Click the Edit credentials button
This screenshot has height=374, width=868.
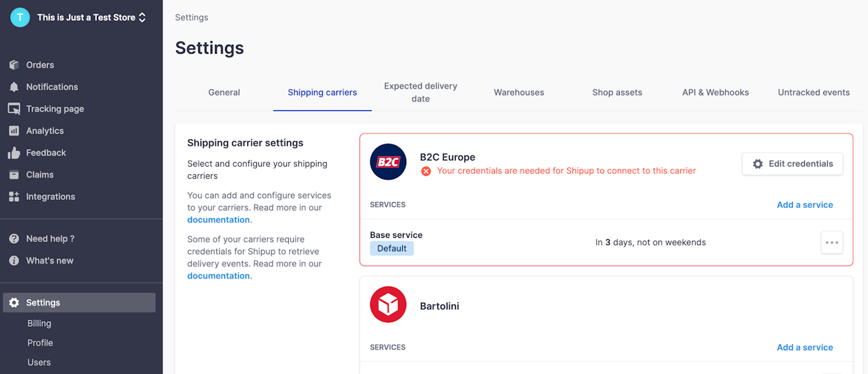point(792,164)
